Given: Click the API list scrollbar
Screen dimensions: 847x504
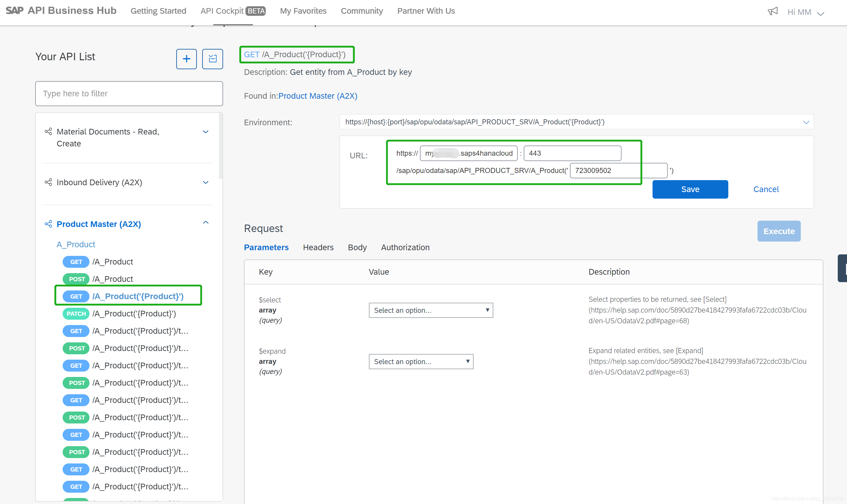Looking at the screenshot, I should tap(221, 146).
